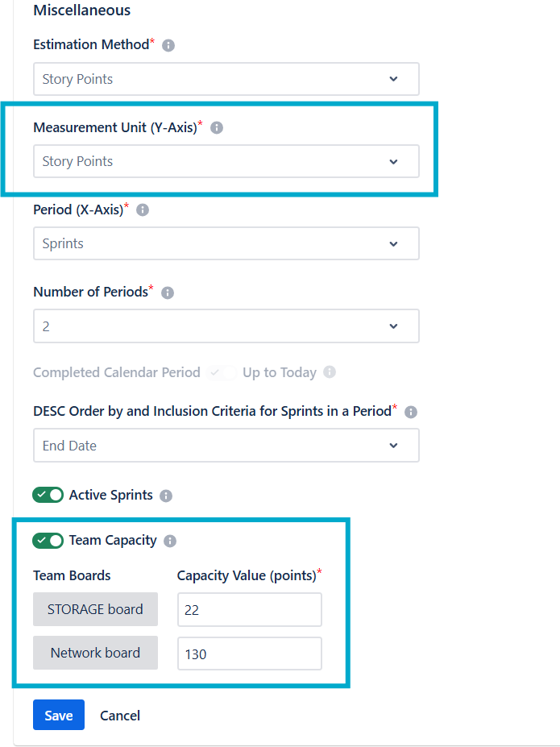
Task: Click info icon next to Team Capacity
Action: (x=170, y=541)
